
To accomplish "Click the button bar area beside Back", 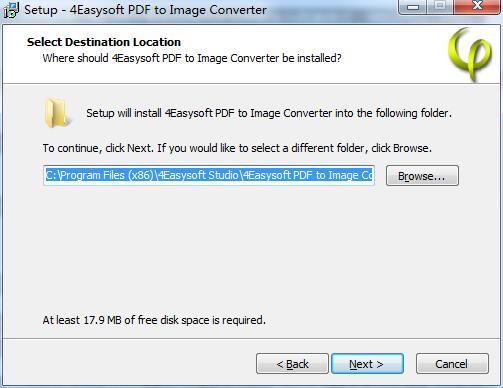I will 130,363.
